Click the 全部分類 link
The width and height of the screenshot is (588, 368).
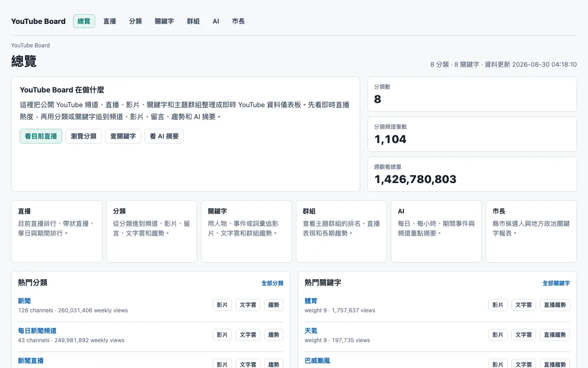coord(272,283)
